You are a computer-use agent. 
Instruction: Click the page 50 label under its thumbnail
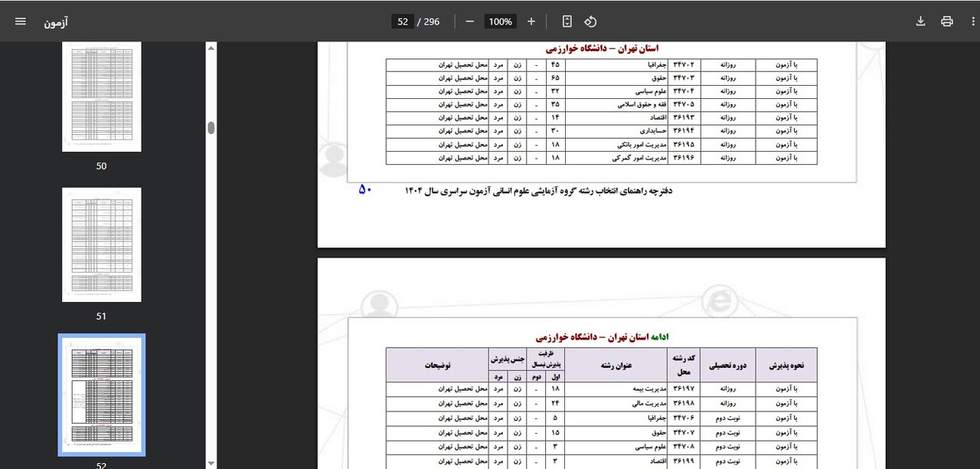click(x=101, y=166)
